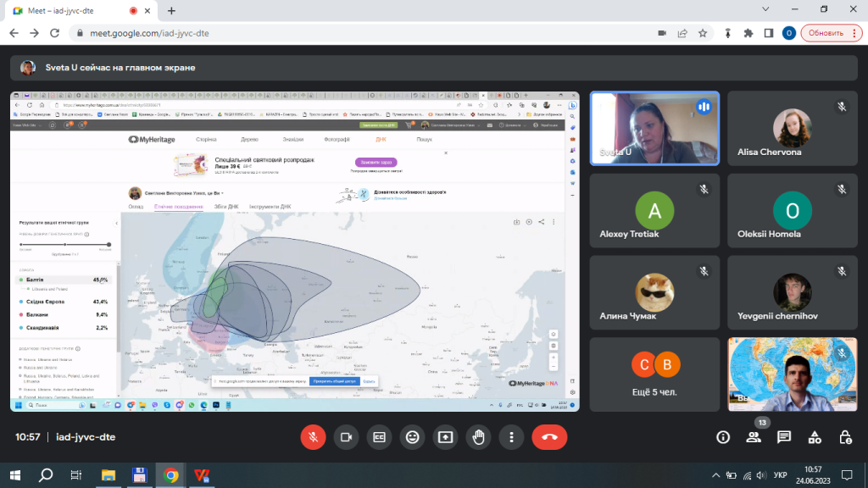This screenshot has height=488, width=868.
Task: Share this page via address bar icon
Action: (x=682, y=33)
